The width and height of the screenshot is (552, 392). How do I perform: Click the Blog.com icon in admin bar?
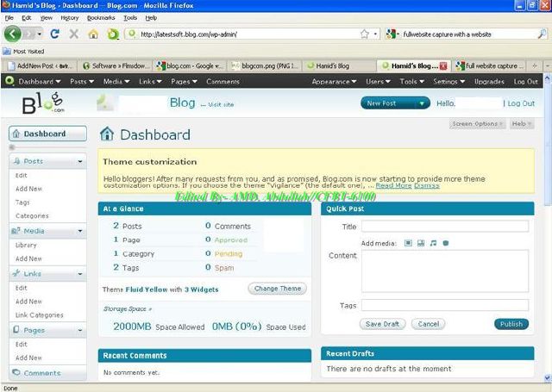point(9,81)
